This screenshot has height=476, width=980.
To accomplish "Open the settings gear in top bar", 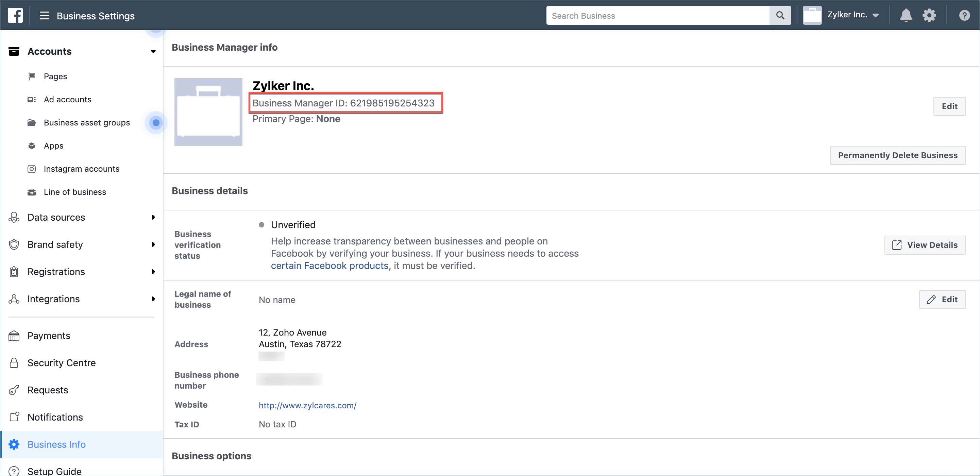I will 929,16.
